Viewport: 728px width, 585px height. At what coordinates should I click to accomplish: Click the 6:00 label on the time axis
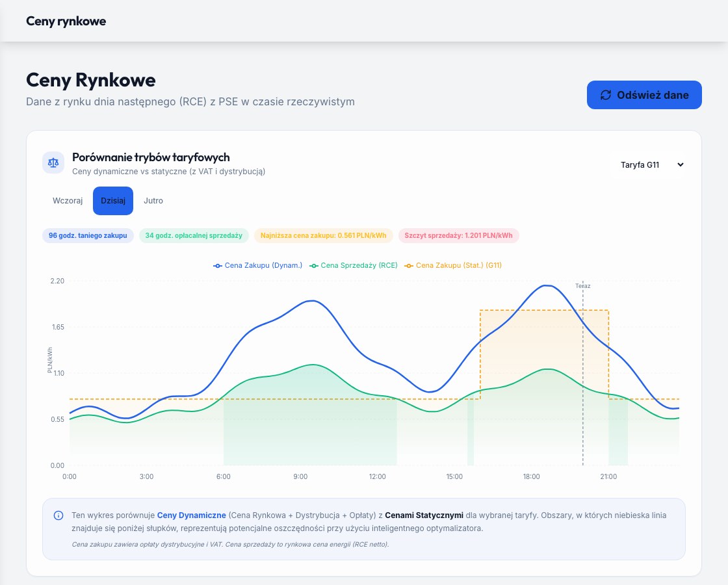(224, 477)
